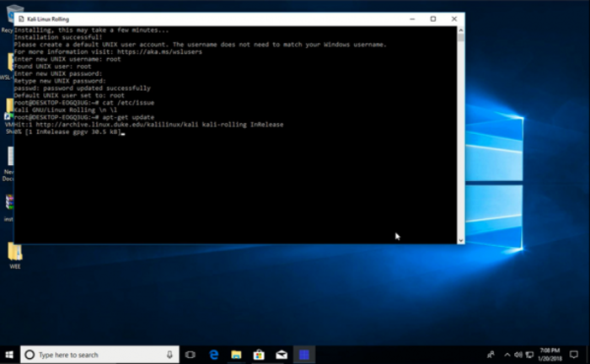Open Task View from the taskbar
Image resolution: width=590 pixels, height=364 pixels.
pos(190,355)
